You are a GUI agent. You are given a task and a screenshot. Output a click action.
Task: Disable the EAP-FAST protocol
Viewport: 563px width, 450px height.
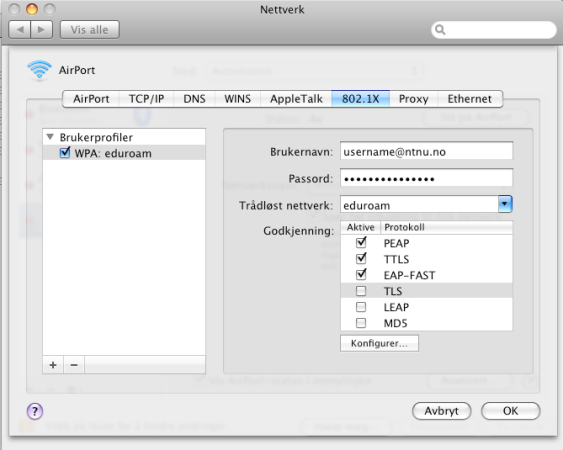(361, 275)
